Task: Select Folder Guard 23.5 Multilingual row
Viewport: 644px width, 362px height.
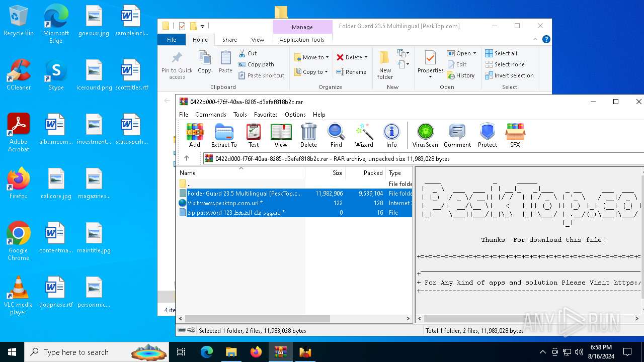Action: [x=295, y=194]
